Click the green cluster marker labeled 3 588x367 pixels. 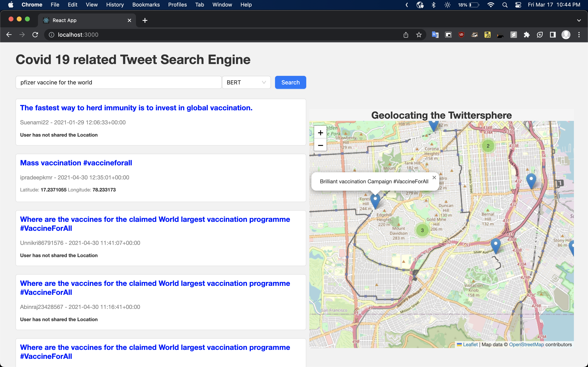422,230
